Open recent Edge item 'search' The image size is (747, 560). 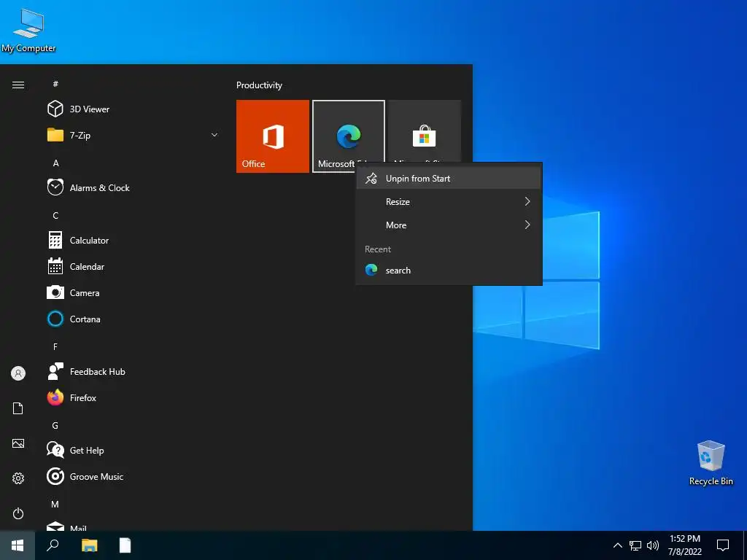[x=449, y=271]
